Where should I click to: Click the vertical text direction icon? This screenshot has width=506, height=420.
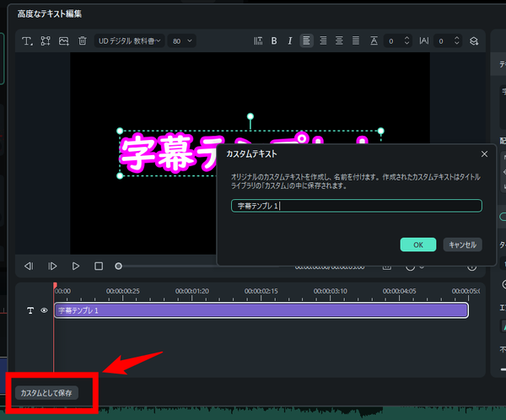(x=258, y=41)
